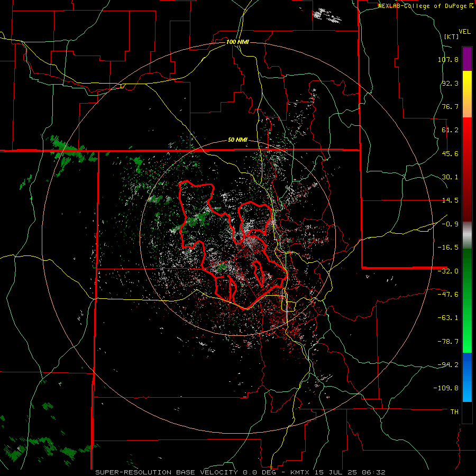Click the -0.9 velocity scale value
476x476 pixels.
coord(450,224)
